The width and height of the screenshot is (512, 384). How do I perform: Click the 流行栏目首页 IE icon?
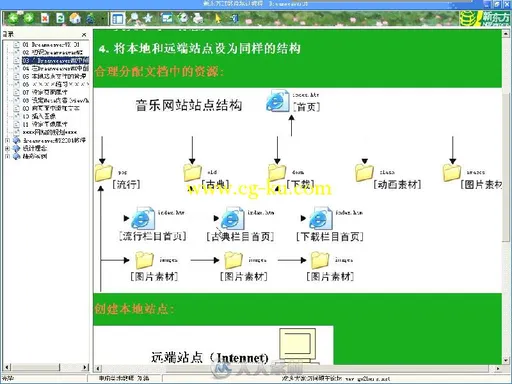click(143, 218)
